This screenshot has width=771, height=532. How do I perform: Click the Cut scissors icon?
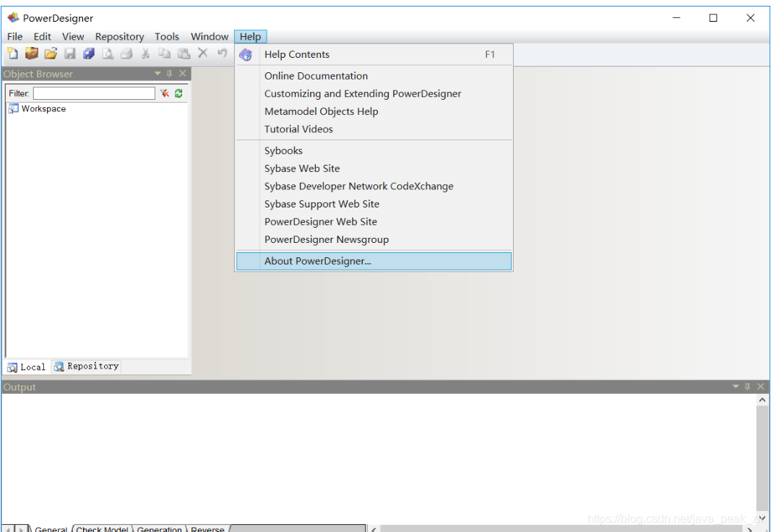pyautogui.click(x=145, y=53)
